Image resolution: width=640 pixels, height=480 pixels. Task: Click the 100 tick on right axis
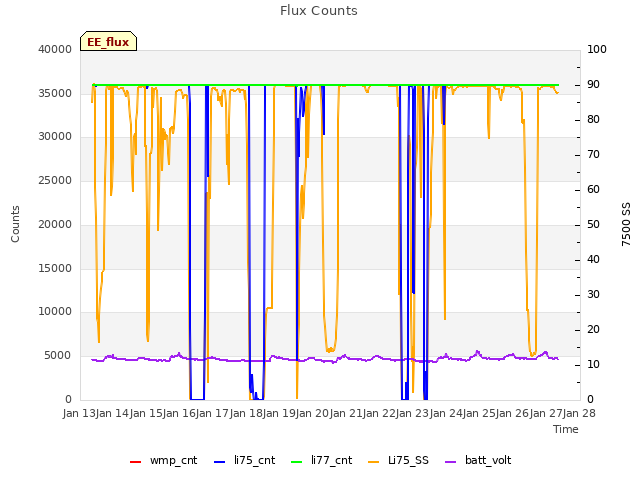click(x=597, y=49)
